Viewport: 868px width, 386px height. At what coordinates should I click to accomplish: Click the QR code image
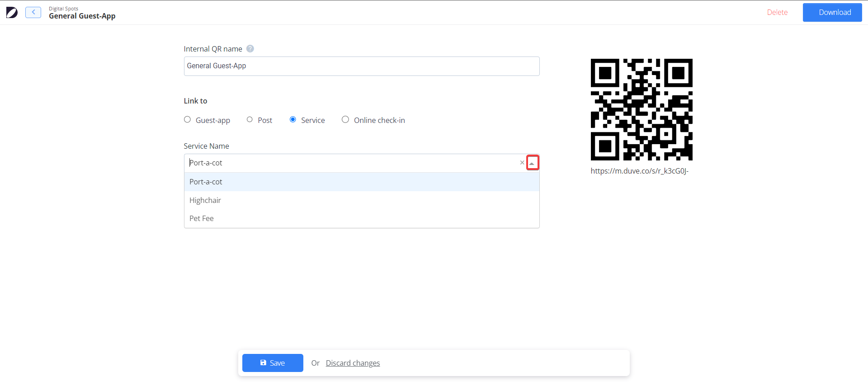[x=642, y=109]
